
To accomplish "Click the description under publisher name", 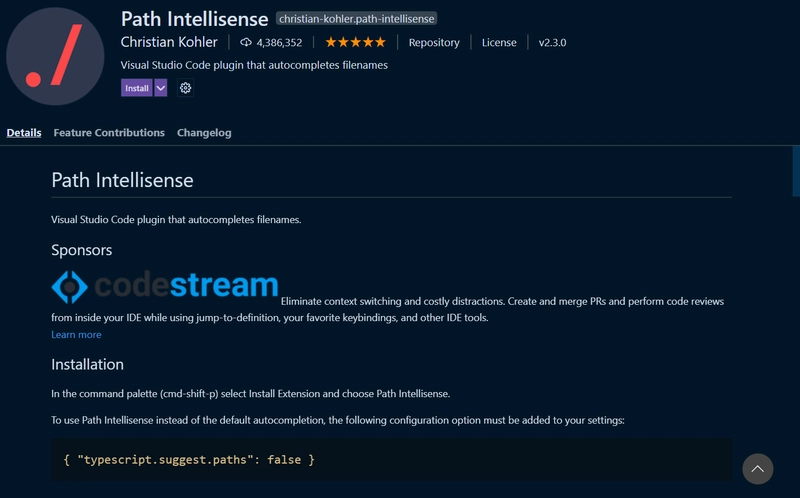I will 254,65.
